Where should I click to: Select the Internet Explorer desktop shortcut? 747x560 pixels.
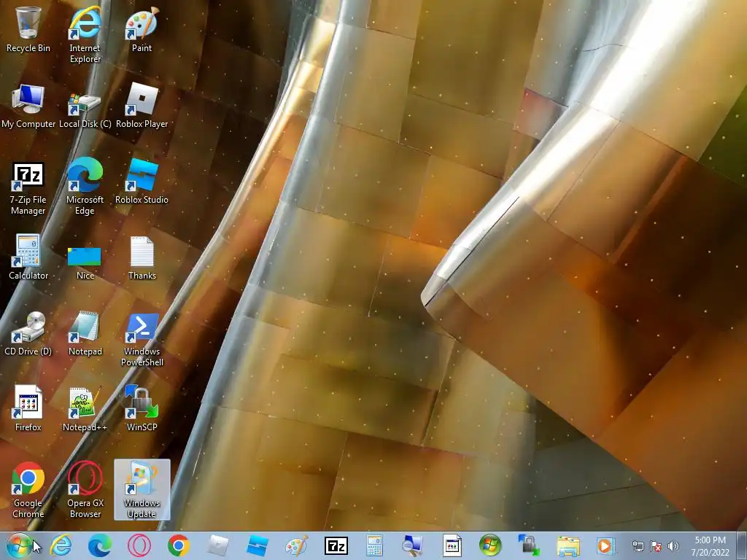pyautogui.click(x=85, y=34)
